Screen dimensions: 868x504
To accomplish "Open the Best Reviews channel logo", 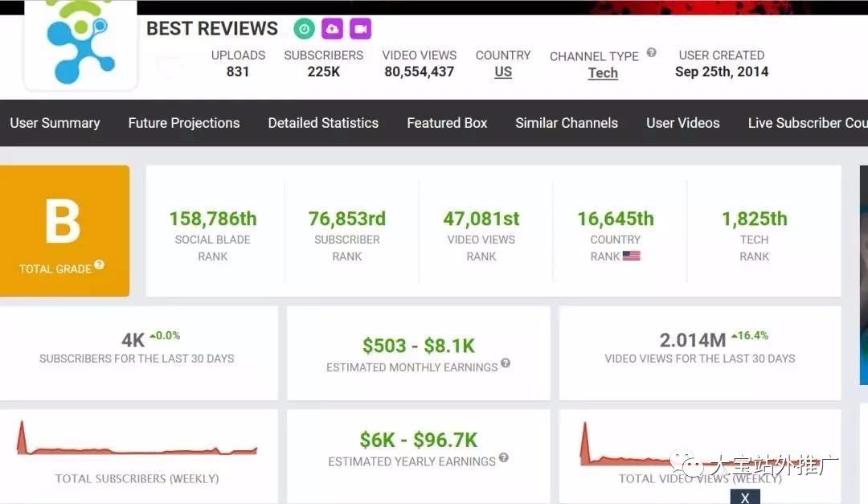I will 81,43.
